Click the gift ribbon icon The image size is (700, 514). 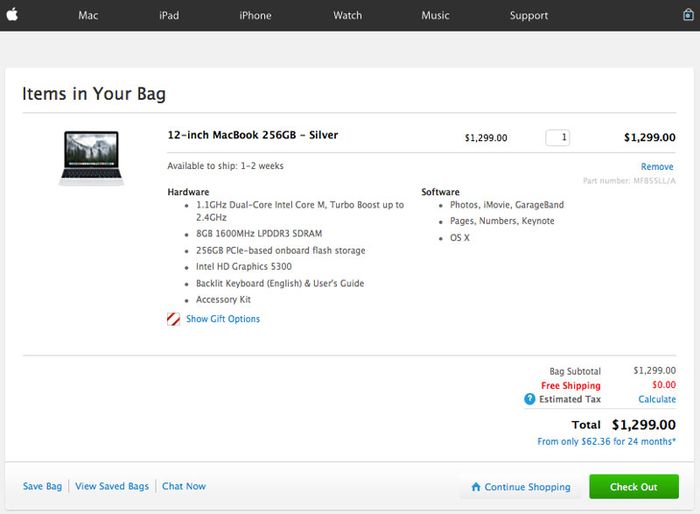[x=173, y=319]
